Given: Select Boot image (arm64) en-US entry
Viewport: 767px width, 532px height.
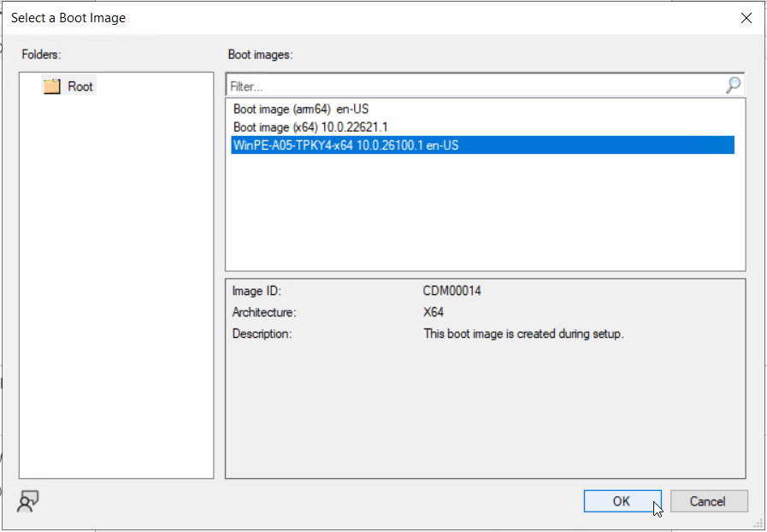Looking at the screenshot, I should (300, 109).
